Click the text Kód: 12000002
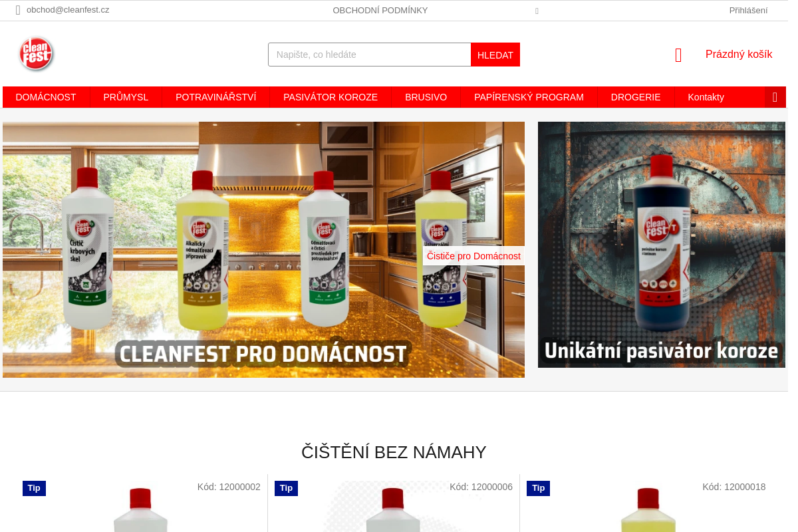This screenshot has width=798, height=532. pyautogui.click(x=229, y=487)
